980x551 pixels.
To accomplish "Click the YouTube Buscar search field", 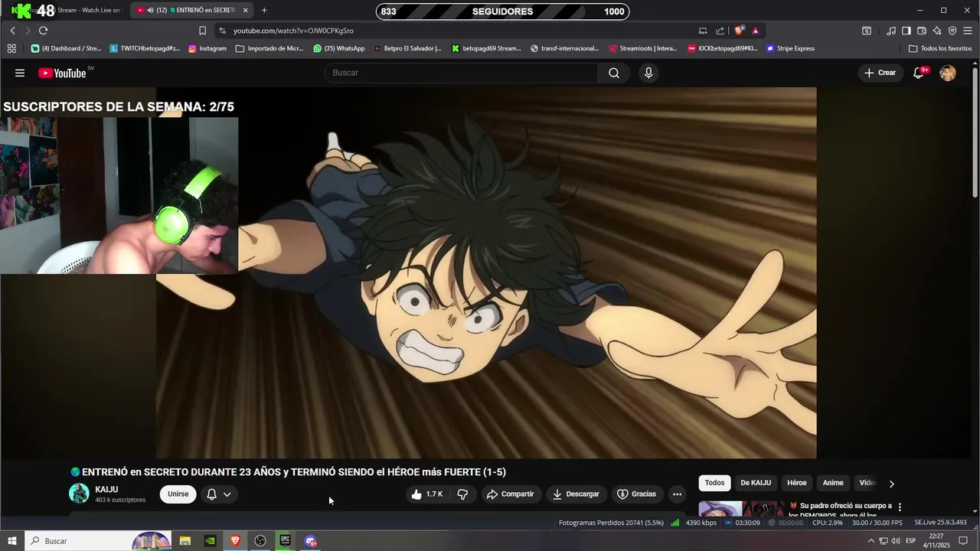I will 462,73.
